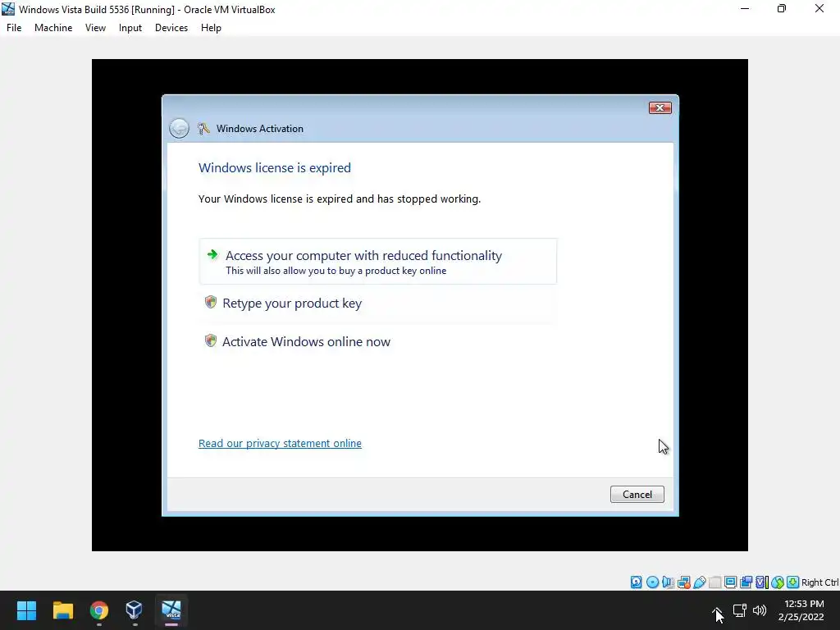The width and height of the screenshot is (840, 630).
Task: Click the volume tray icon
Action: (760, 610)
